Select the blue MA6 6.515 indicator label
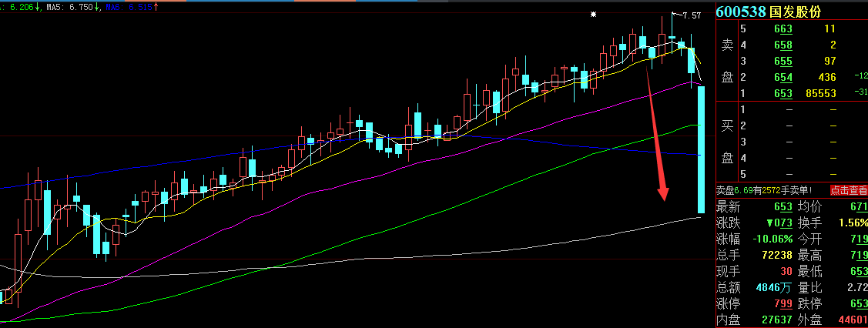This screenshot has width=868, height=328. tap(128, 7)
